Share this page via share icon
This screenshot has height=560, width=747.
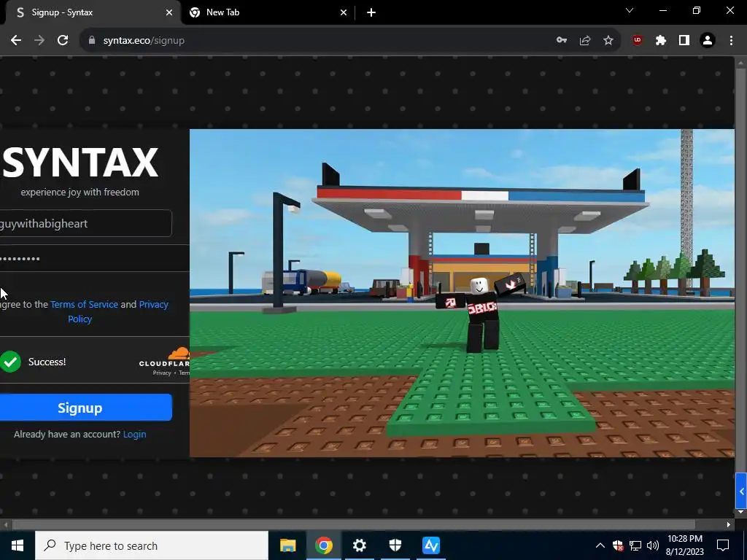click(585, 41)
